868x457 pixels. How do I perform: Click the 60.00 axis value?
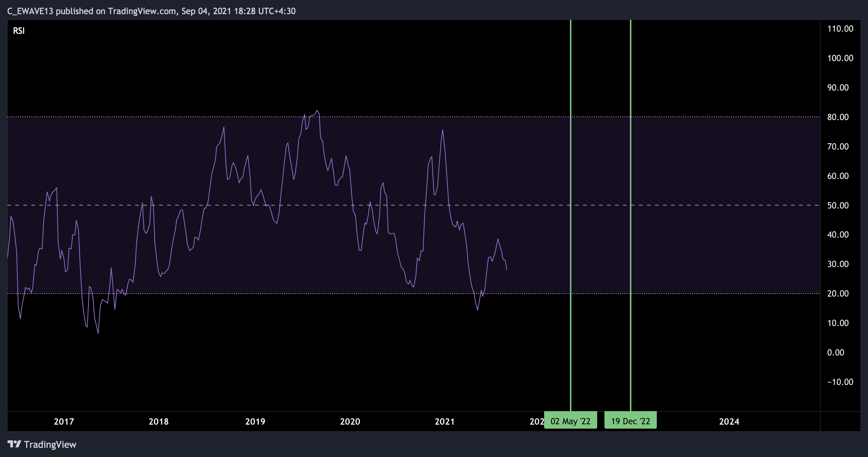pyautogui.click(x=838, y=176)
